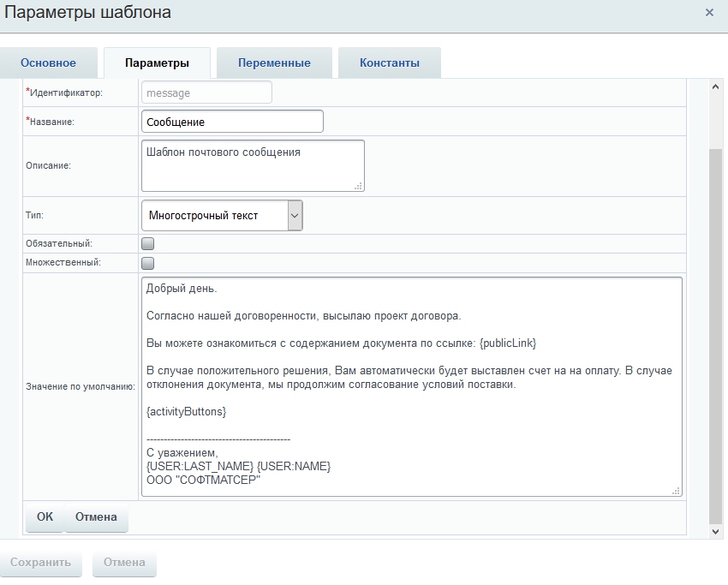
Task: Click Отмена beside the Сохранить button
Action: pyautogui.click(x=124, y=563)
